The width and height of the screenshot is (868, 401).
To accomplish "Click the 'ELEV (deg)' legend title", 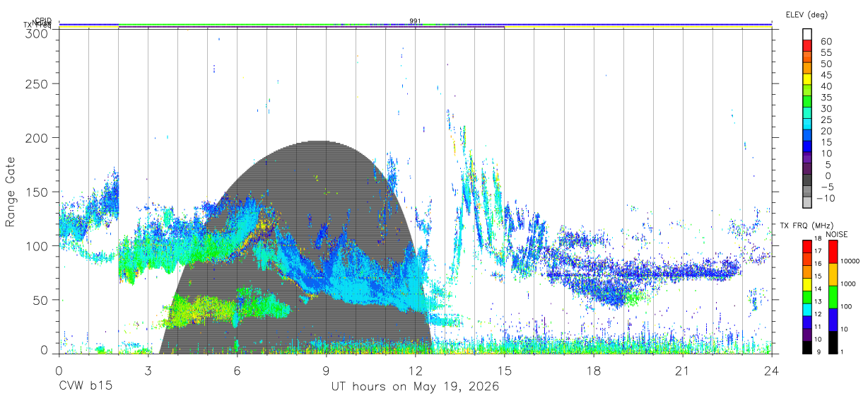I will click(807, 14).
